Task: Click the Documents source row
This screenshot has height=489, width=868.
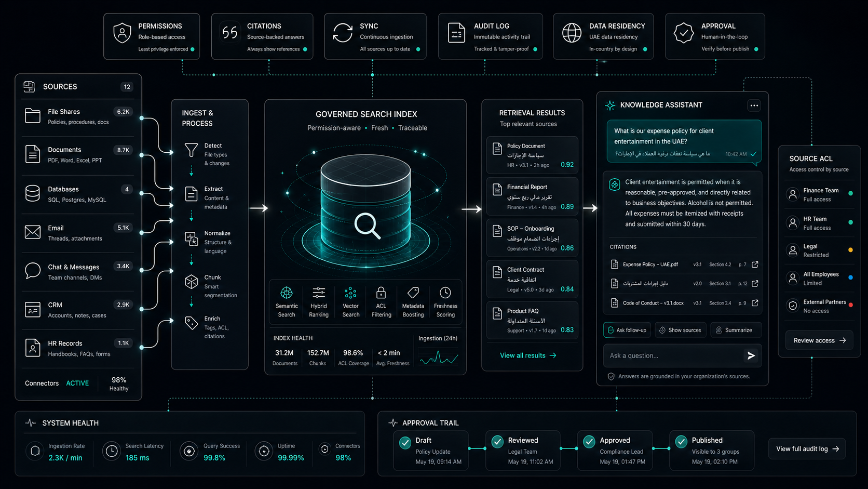Action: (78, 154)
